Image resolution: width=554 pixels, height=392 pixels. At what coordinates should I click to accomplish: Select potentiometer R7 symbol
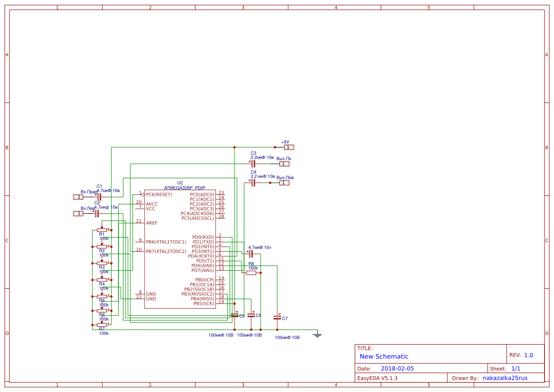click(x=102, y=324)
